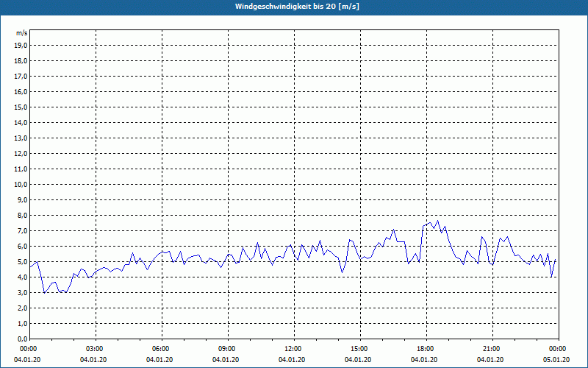Viewport: 588px width, 368px height.
Task: Select the "19,0" y-axis label
Action: (21, 46)
